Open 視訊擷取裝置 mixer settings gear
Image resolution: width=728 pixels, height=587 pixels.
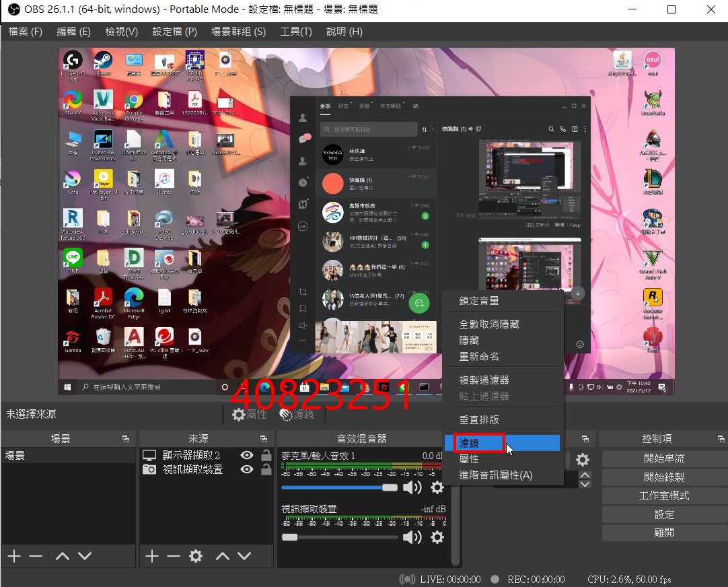coord(437,537)
